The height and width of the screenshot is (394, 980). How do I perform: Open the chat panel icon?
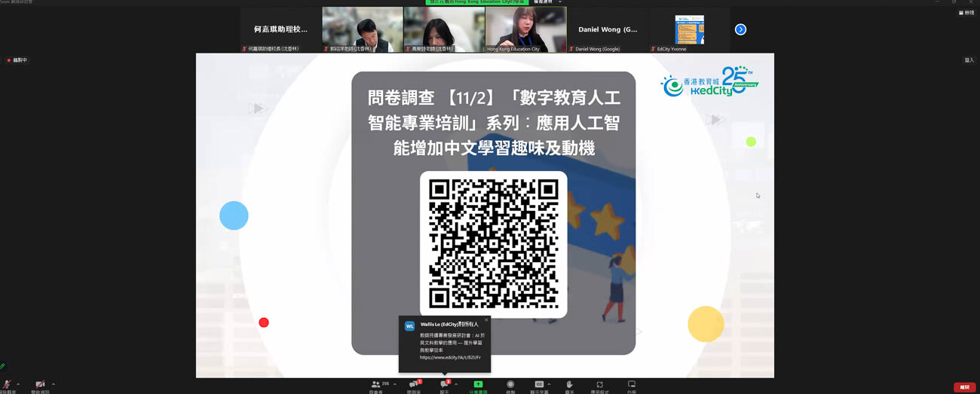pos(444,385)
